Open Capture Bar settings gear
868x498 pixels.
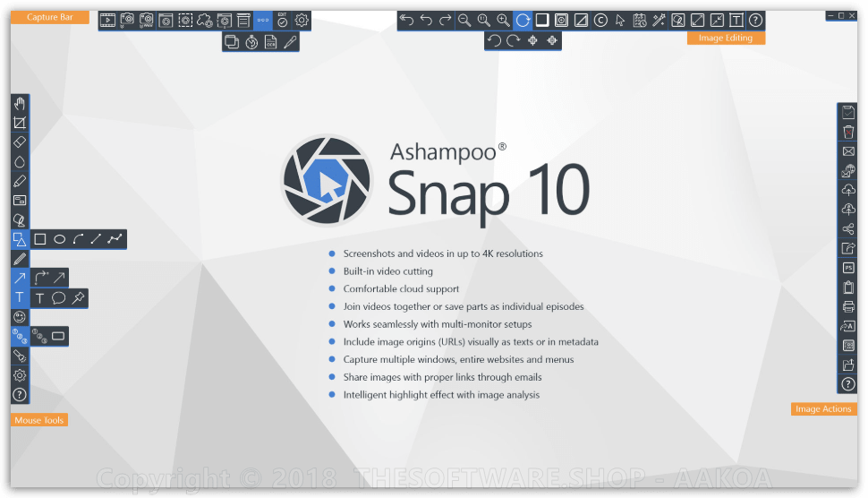[302, 21]
